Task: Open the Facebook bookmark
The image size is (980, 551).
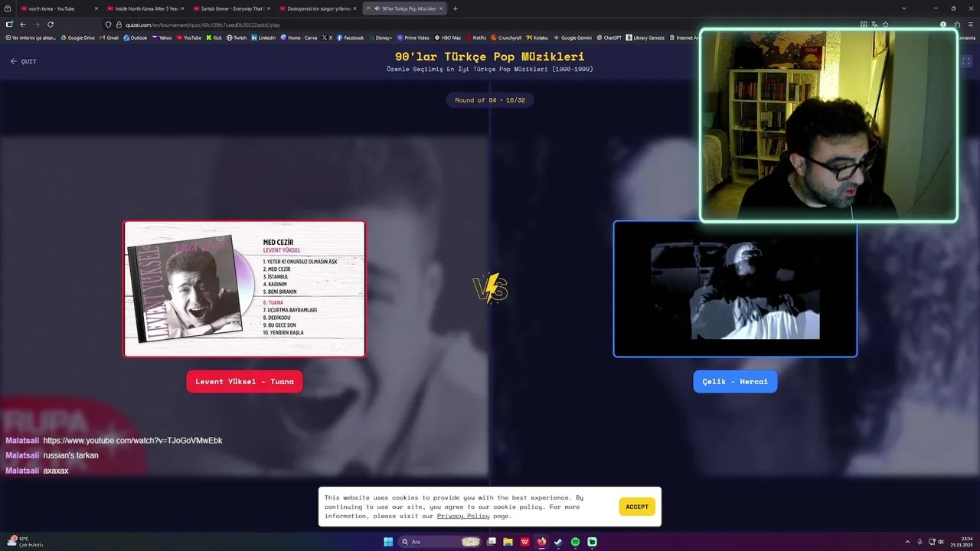Action: point(350,37)
